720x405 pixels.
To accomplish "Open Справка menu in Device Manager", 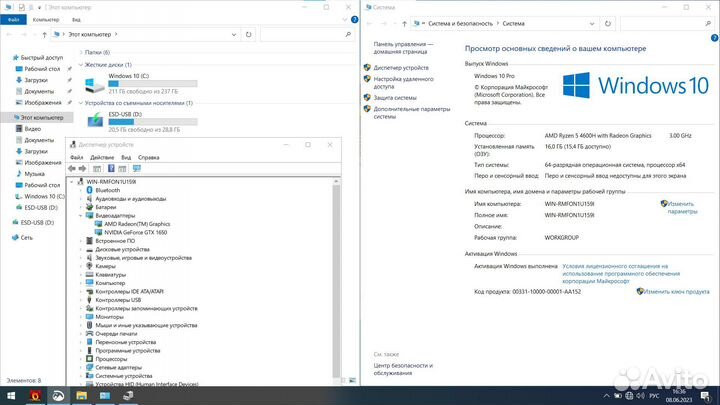I will click(149, 158).
